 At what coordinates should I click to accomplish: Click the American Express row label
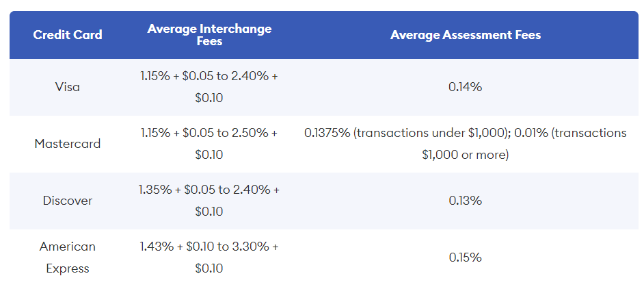click(x=68, y=257)
